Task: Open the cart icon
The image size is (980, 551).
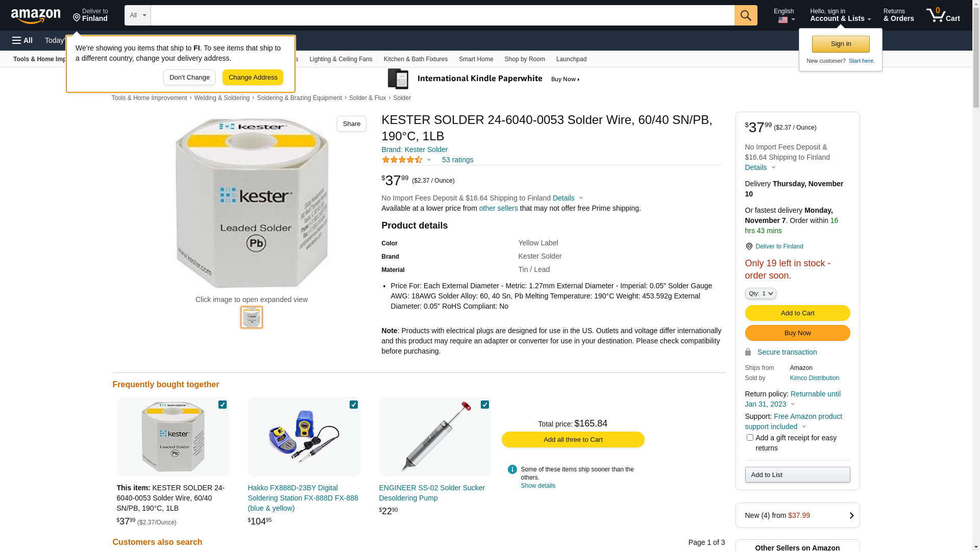Action: click(x=943, y=15)
